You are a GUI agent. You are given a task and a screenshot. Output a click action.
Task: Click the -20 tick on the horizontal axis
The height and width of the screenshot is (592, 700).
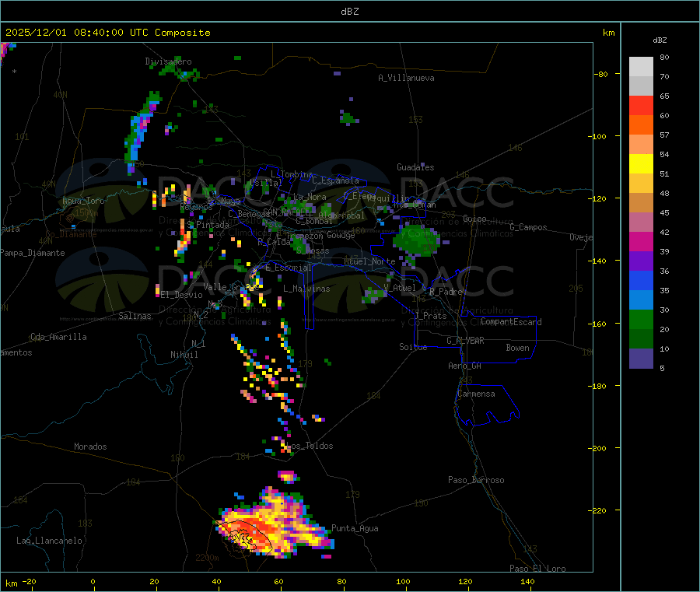29,581
